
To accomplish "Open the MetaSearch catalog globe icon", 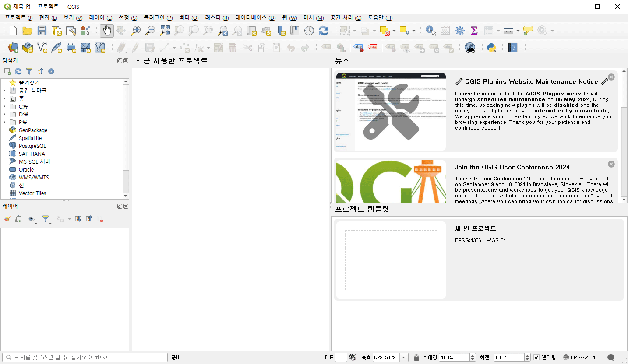I will (x=470, y=47).
